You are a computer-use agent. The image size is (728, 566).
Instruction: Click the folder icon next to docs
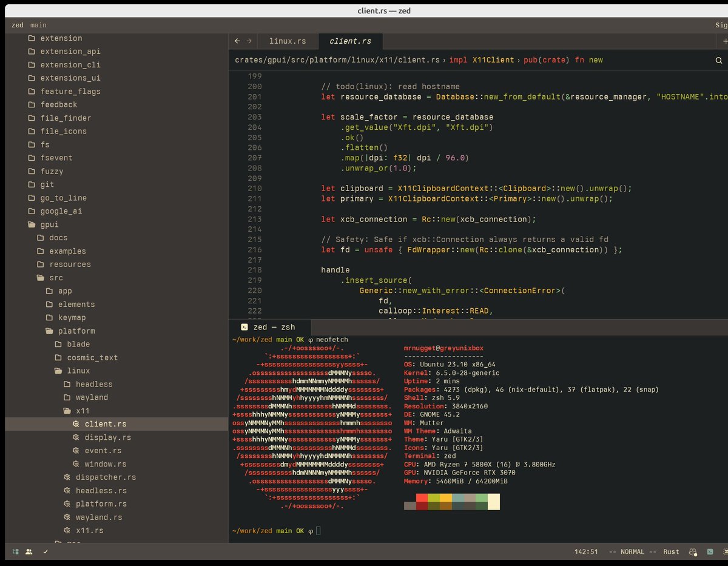(41, 238)
